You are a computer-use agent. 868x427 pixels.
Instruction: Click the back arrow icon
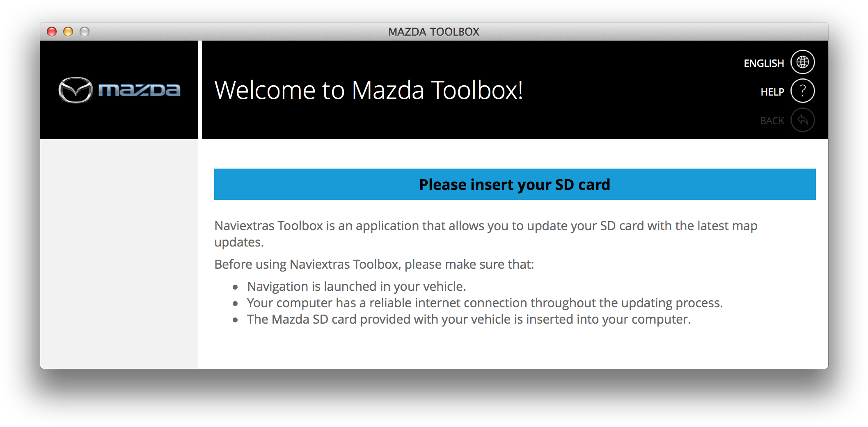tap(802, 120)
